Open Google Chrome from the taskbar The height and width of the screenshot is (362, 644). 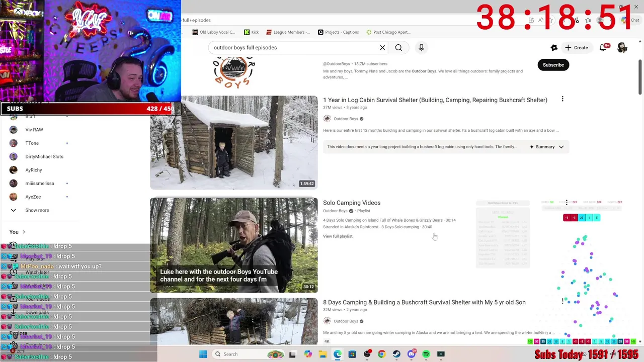(x=382, y=354)
